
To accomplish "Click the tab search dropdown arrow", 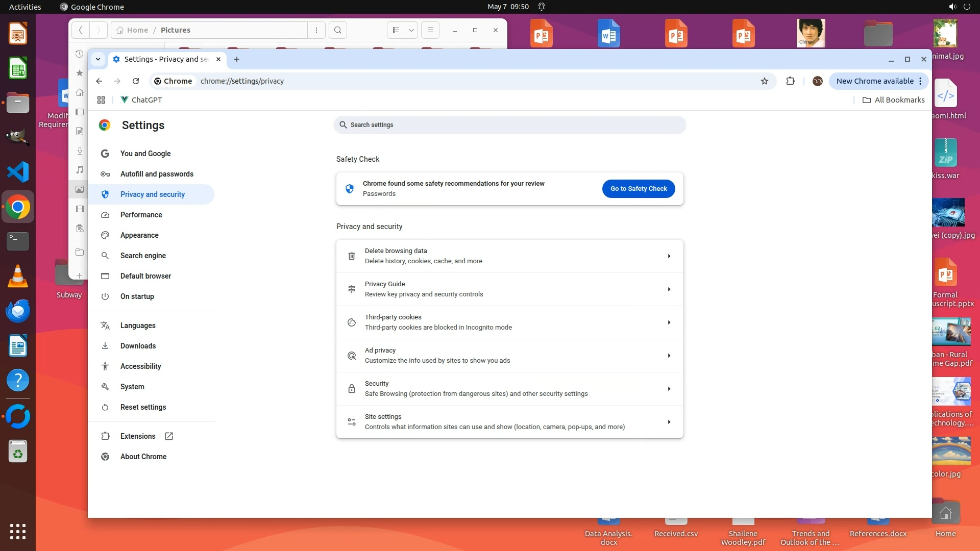I will (x=97, y=59).
